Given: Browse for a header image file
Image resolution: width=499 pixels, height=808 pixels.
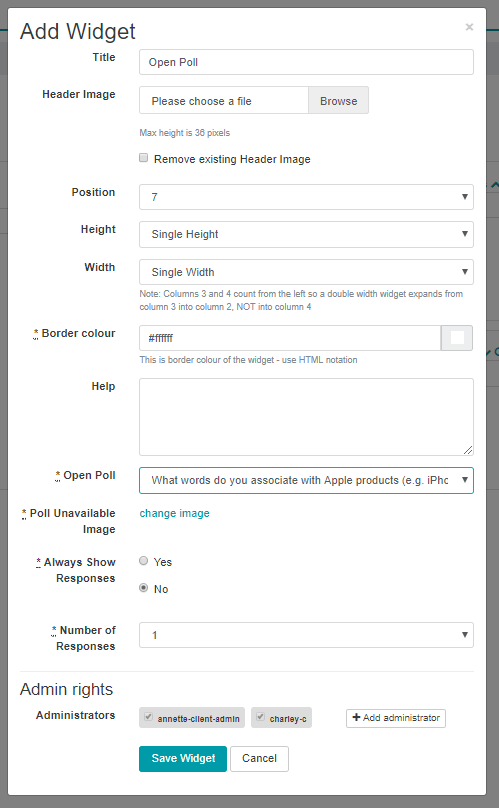Looking at the screenshot, I should [338, 100].
